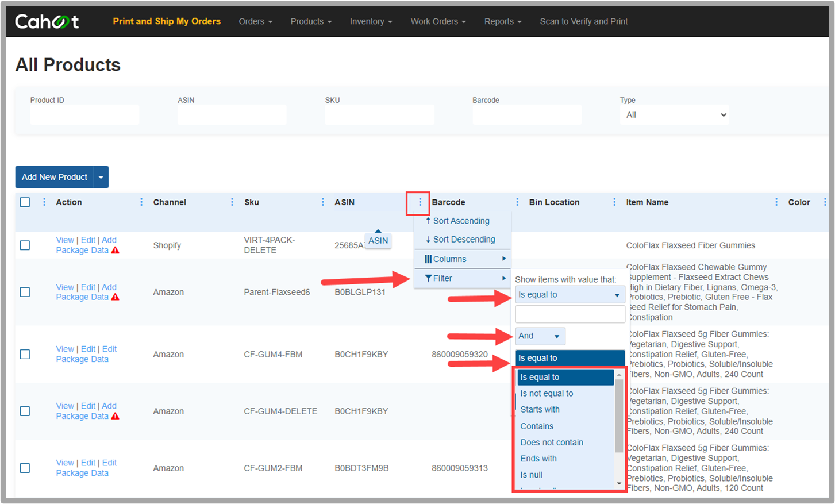The height and width of the screenshot is (504, 835).
Task: Select highlighted 'Is equal to' list option
Action: point(565,377)
